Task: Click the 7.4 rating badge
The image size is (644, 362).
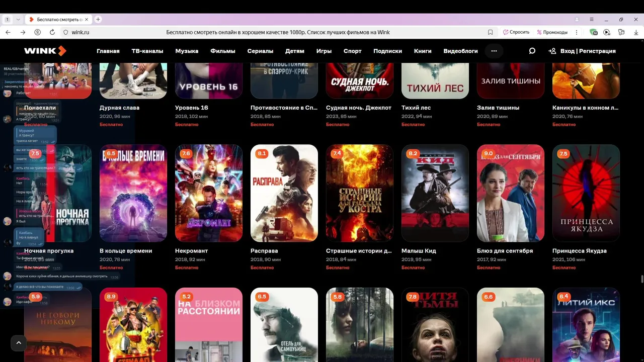Action: point(337,153)
